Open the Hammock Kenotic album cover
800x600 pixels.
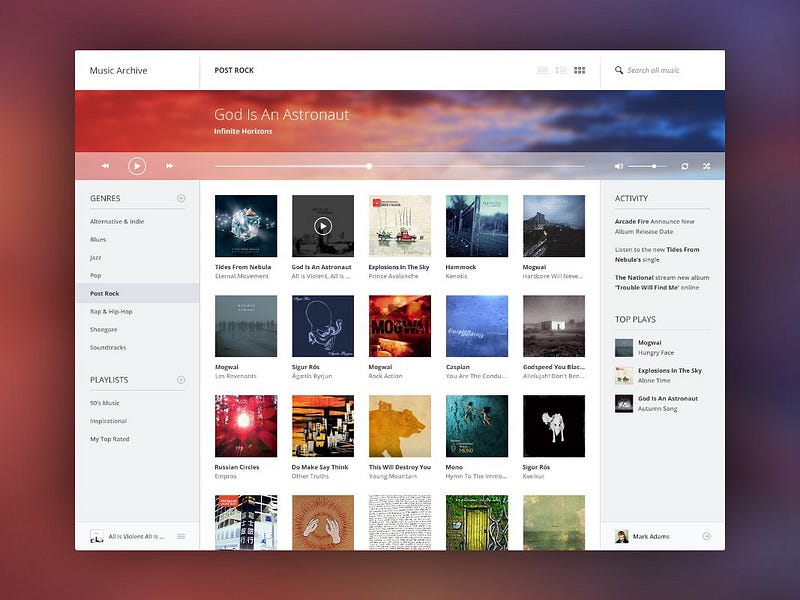coord(477,226)
